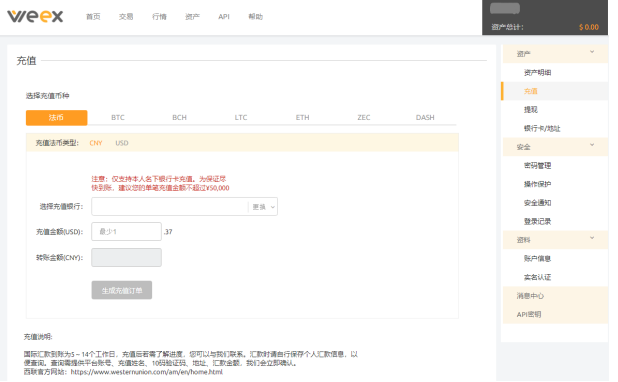Image resolution: width=618 pixels, height=382 pixels.
Task: Collapse the 资产 sidebar section chevron
Action: [592, 52]
